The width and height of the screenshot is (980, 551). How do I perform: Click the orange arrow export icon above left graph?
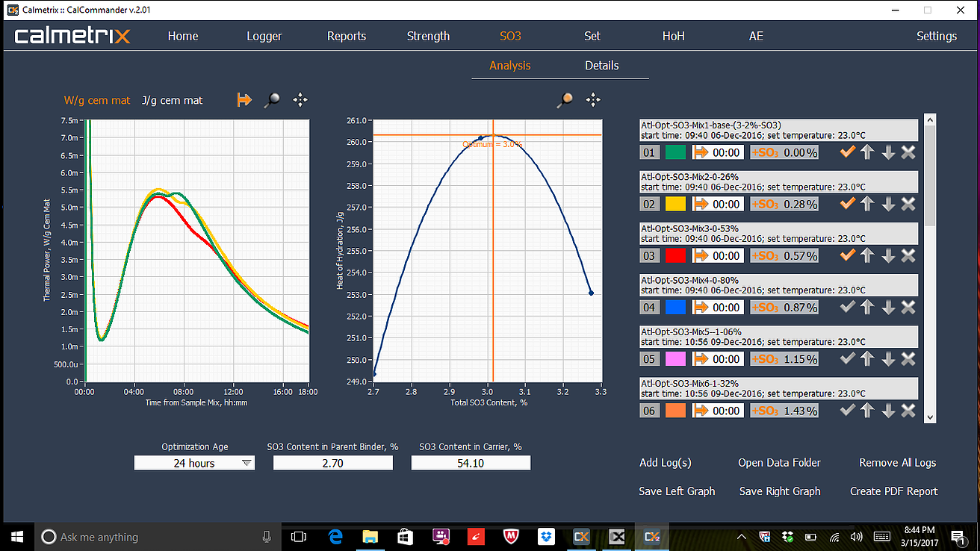[244, 99]
